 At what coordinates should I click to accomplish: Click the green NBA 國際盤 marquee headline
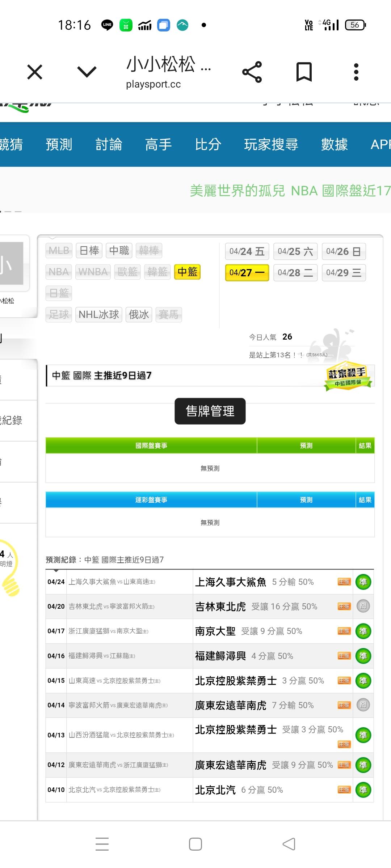290,191
